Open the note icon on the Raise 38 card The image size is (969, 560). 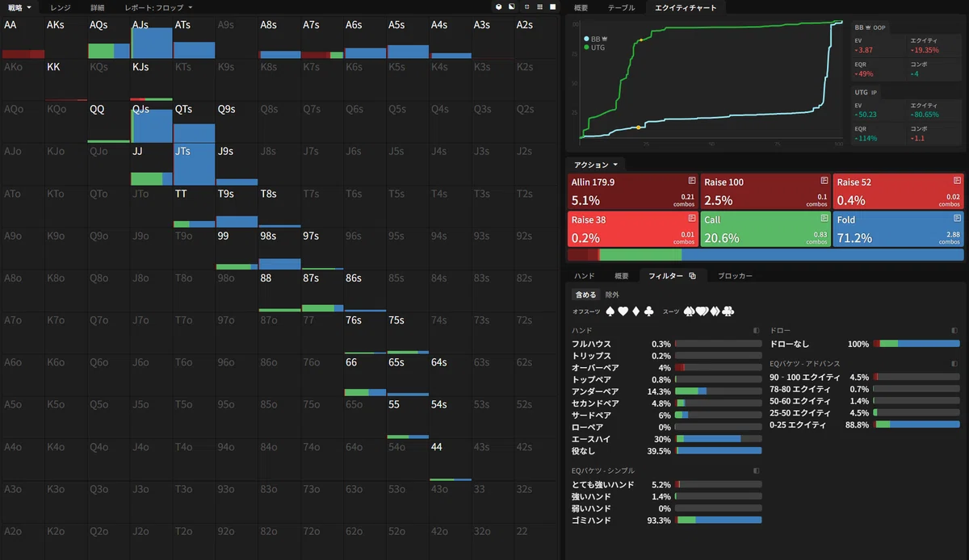tap(692, 218)
